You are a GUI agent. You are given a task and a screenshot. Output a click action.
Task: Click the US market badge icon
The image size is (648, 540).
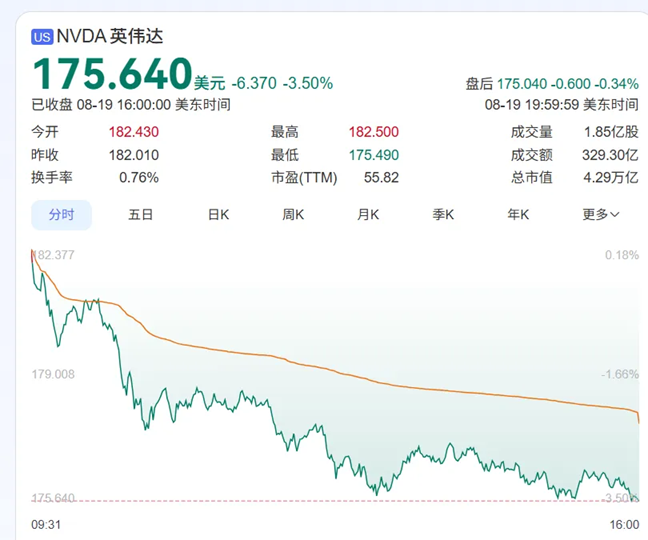(x=42, y=37)
